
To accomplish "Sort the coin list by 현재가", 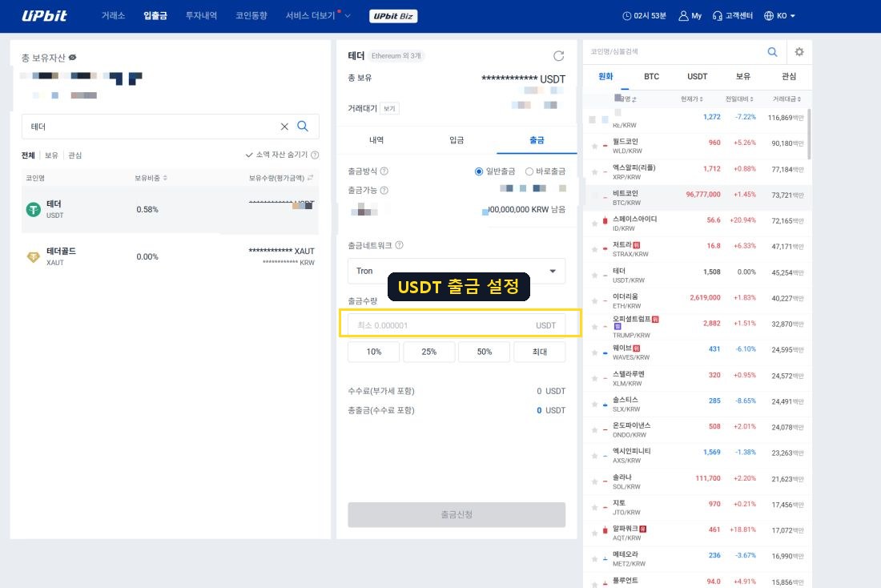I will 692,99.
